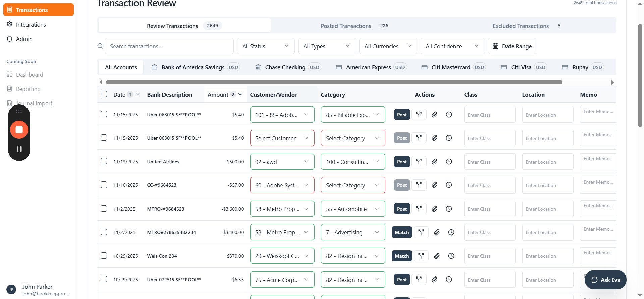Expand the All Confidence dropdown
The width and height of the screenshot is (644, 299).
click(452, 46)
